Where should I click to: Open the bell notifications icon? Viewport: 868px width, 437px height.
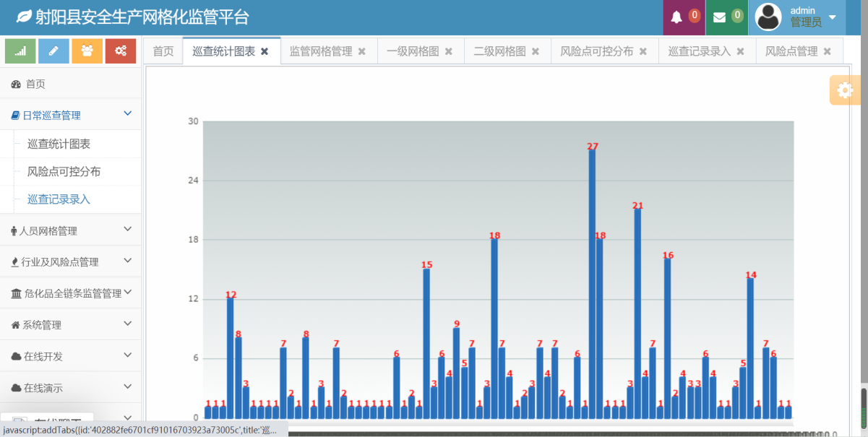coord(676,17)
